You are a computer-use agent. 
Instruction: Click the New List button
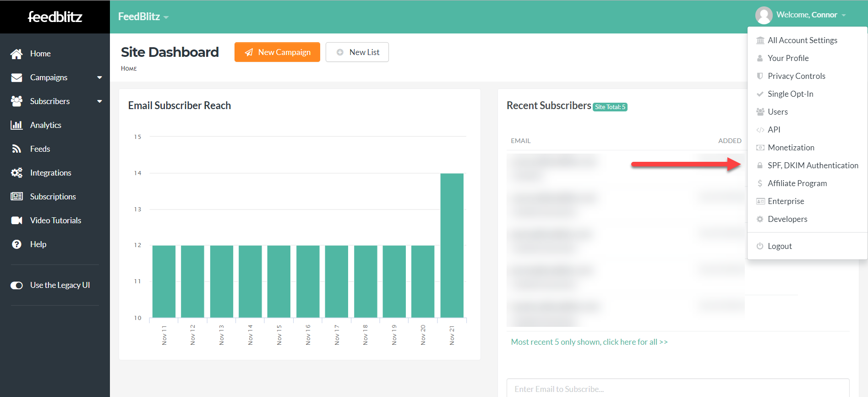pos(357,52)
